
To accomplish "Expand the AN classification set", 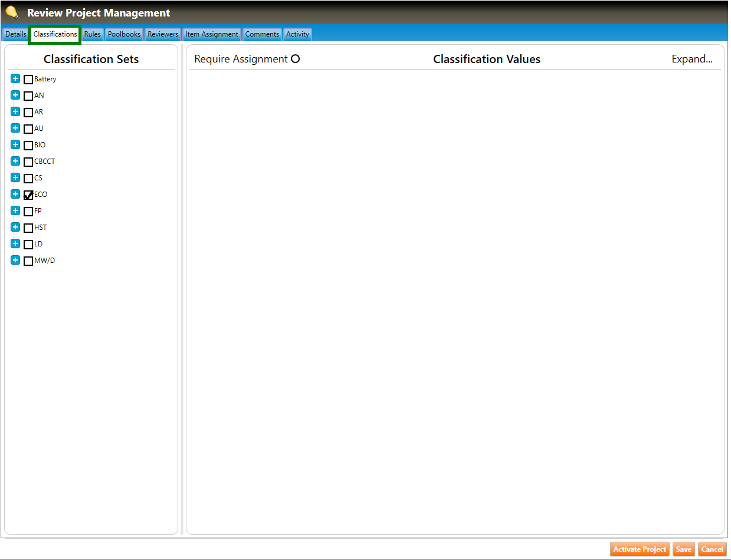I will tap(15, 95).
